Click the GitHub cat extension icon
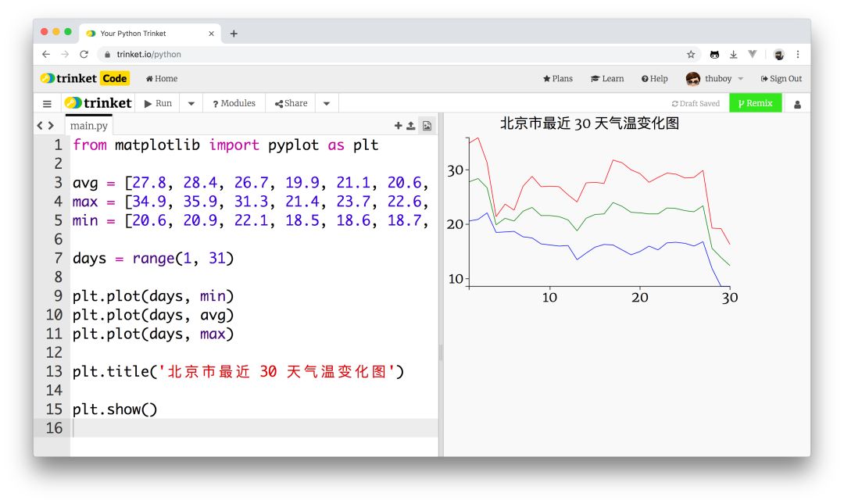Screen dimensions: 844x504 click(x=714, y=55)
